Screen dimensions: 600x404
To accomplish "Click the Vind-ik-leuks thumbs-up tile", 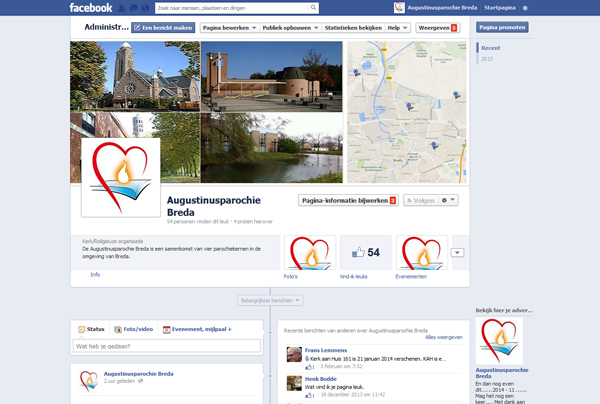I will click(x=366, y=254).
